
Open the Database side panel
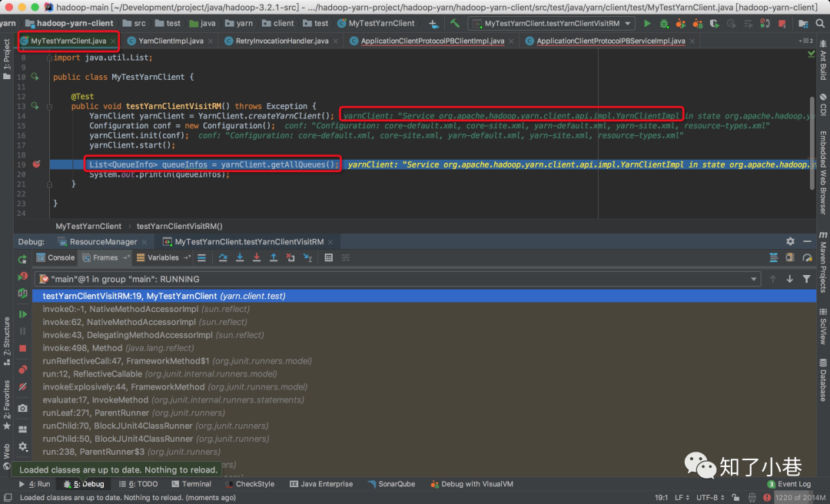(823, 380)
